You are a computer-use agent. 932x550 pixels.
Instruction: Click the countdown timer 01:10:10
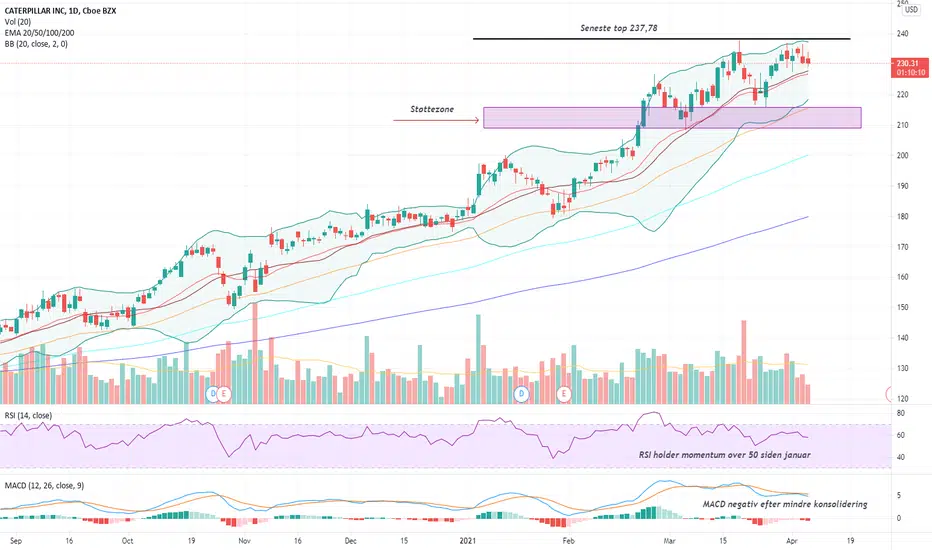tap(911, 73)
